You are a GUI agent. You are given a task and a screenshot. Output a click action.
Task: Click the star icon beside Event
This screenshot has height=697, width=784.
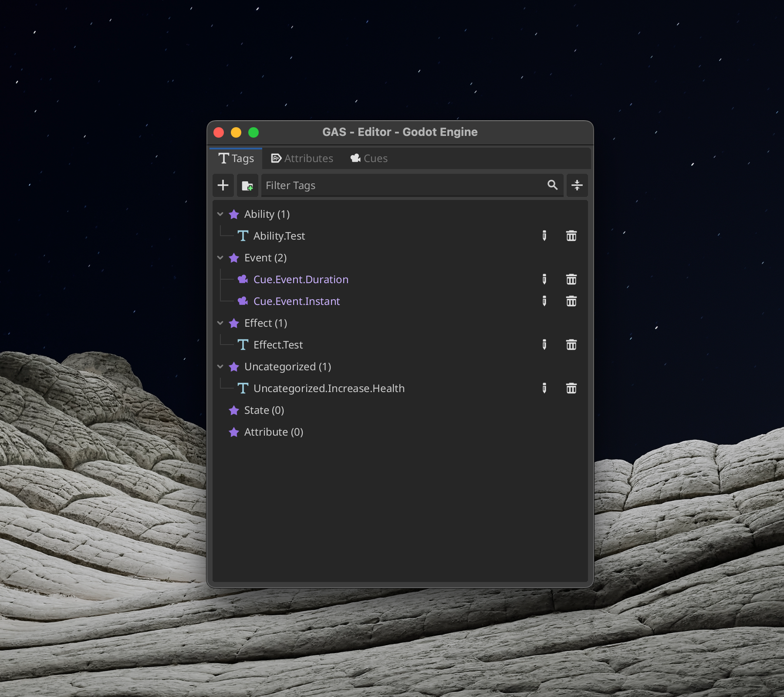pos(234,257)
